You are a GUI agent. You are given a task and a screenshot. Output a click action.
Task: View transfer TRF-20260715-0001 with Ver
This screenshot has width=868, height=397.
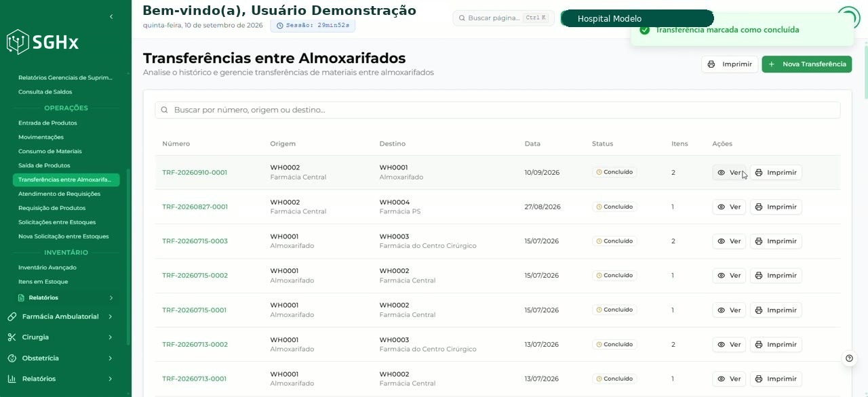click(729, 310)
